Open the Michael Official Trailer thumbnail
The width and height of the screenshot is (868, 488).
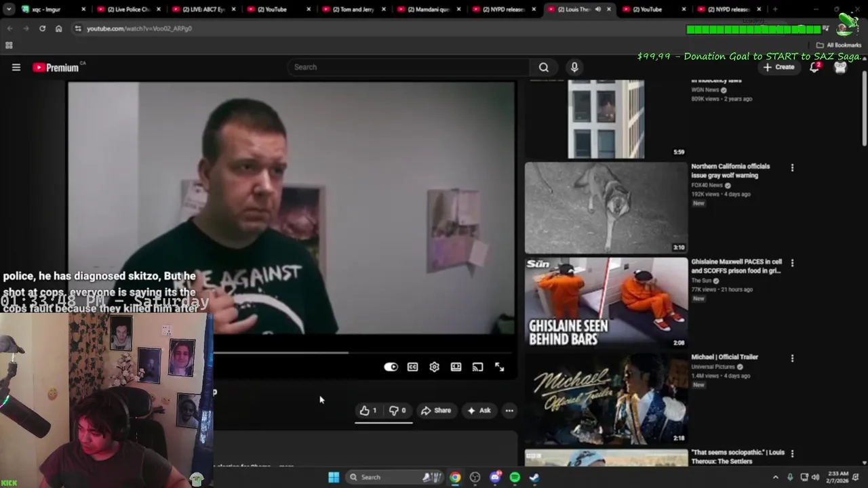click(x=606, y=399)
